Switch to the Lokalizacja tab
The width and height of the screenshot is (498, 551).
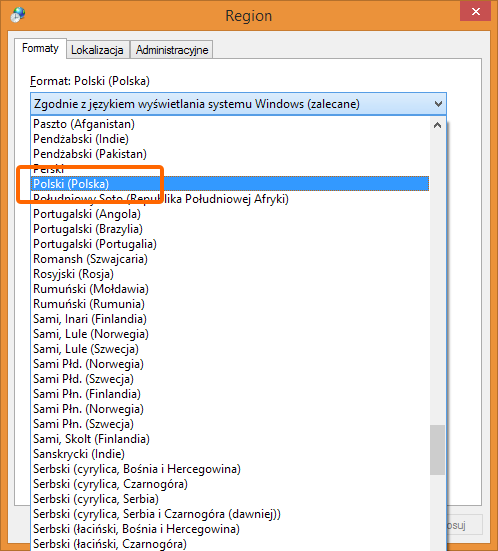pos(97,50)
